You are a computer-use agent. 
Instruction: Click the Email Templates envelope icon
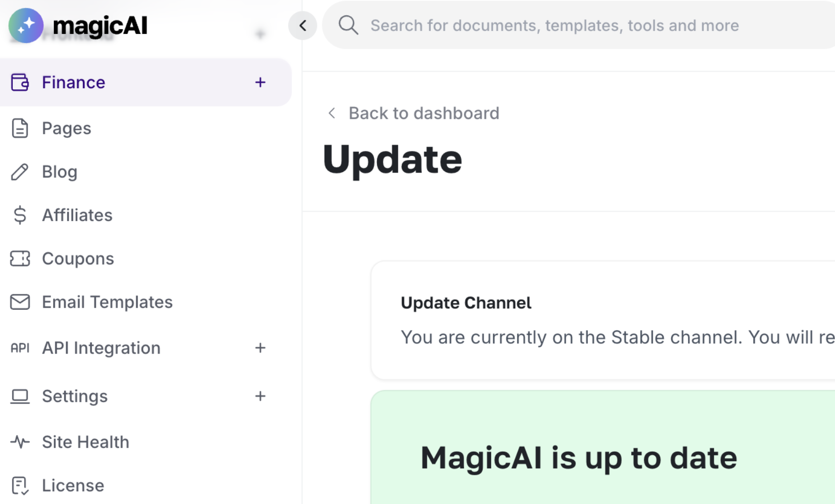pyautogui.click(x=20, y=302)
